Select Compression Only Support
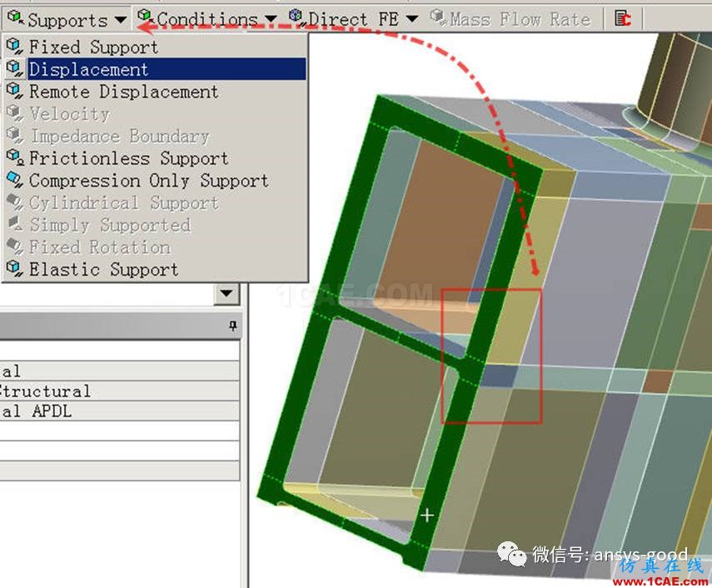712x588 pixels. (x=155, y=180)
